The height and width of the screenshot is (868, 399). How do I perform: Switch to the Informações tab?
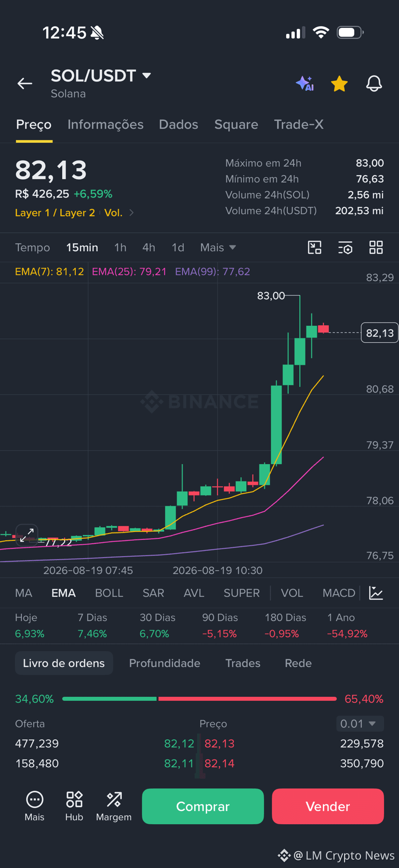[106, 124]
